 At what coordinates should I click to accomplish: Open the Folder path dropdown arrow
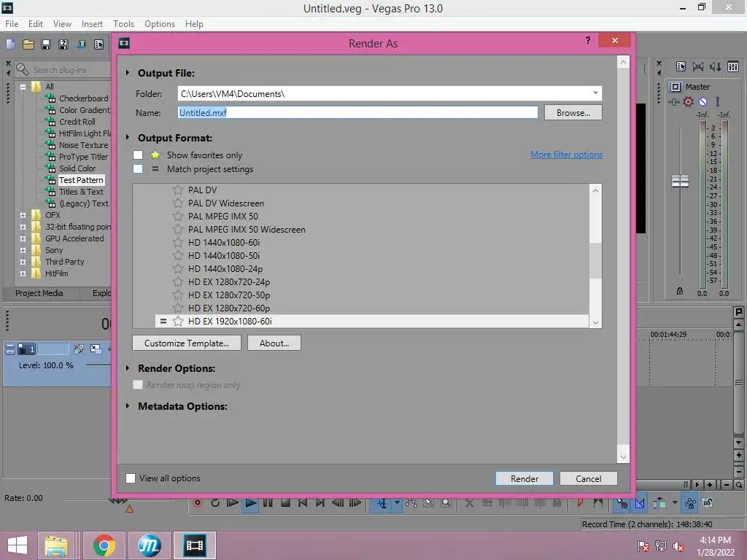click(595, 93)
